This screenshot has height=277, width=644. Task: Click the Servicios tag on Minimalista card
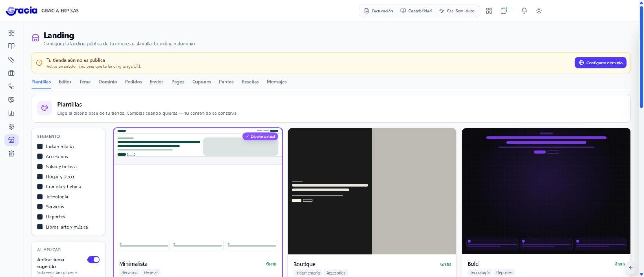pyautogui.click(x=129, y=272)
